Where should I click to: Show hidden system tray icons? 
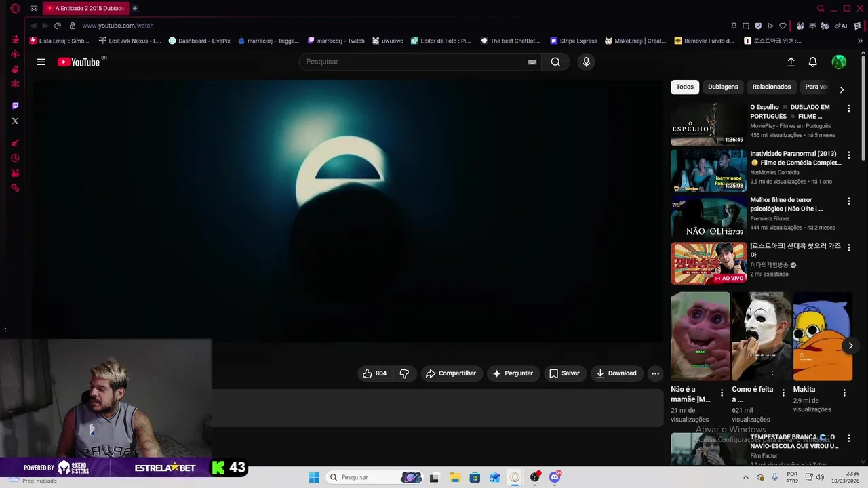[x=746, y=477]
